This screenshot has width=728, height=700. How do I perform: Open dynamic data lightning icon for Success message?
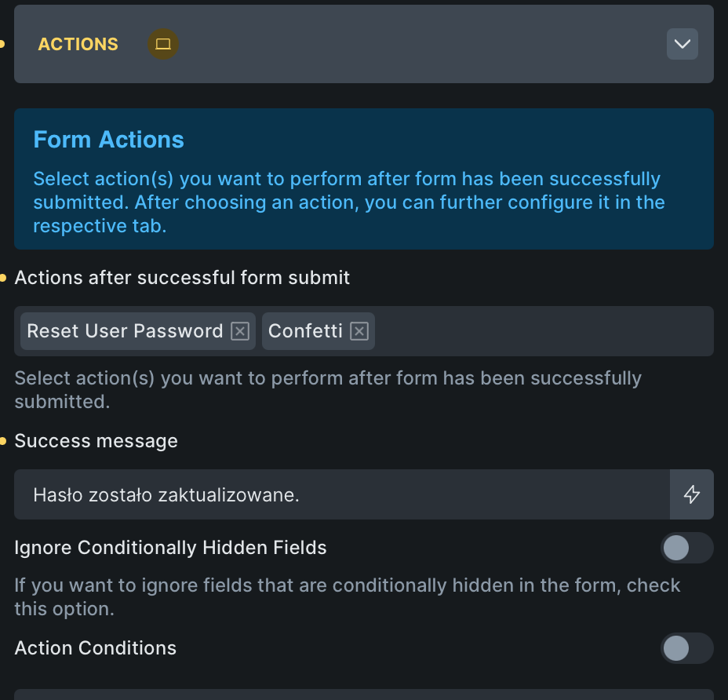(691, 494)
